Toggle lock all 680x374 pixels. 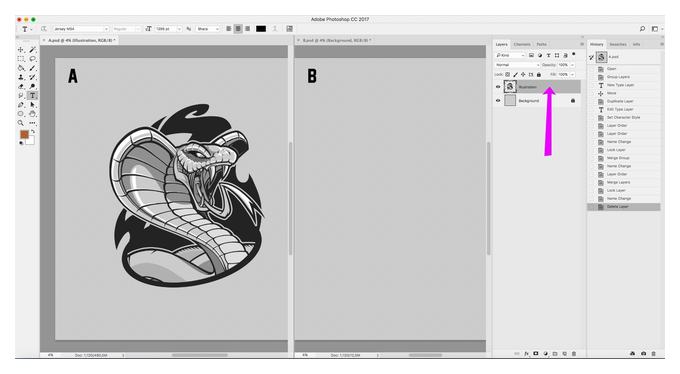click(539, 75)
